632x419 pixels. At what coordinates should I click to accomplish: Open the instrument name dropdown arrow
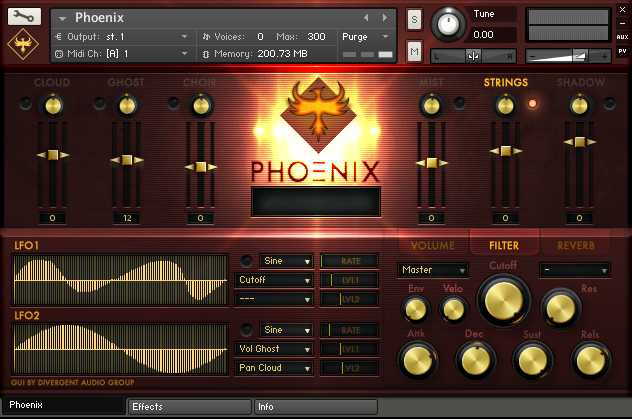pyautogui.click(x=62, y=18)
